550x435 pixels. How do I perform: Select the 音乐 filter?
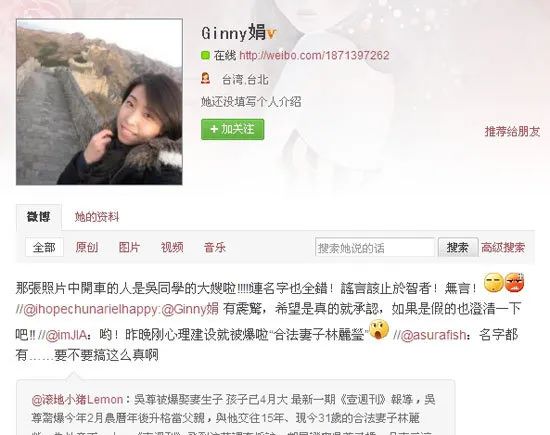pos(215,247)
